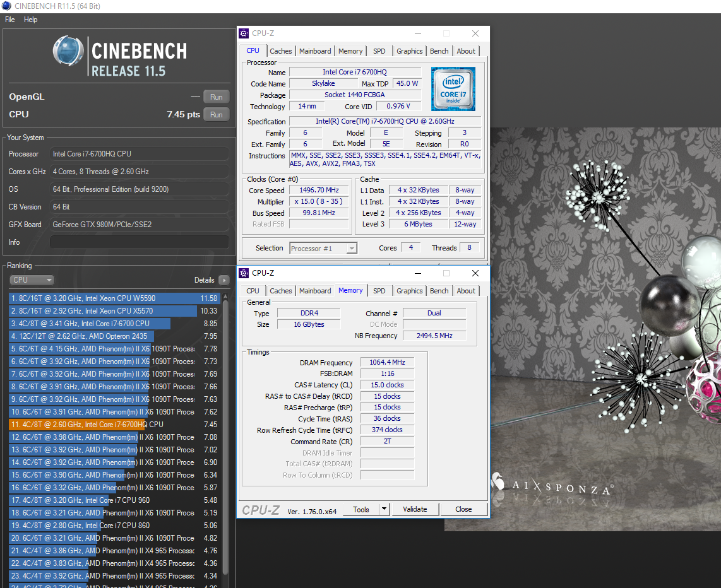Screen dimensions: 721x588
Task: Click the Close button in CPU-Z footer
Action: tap(463, 509)
